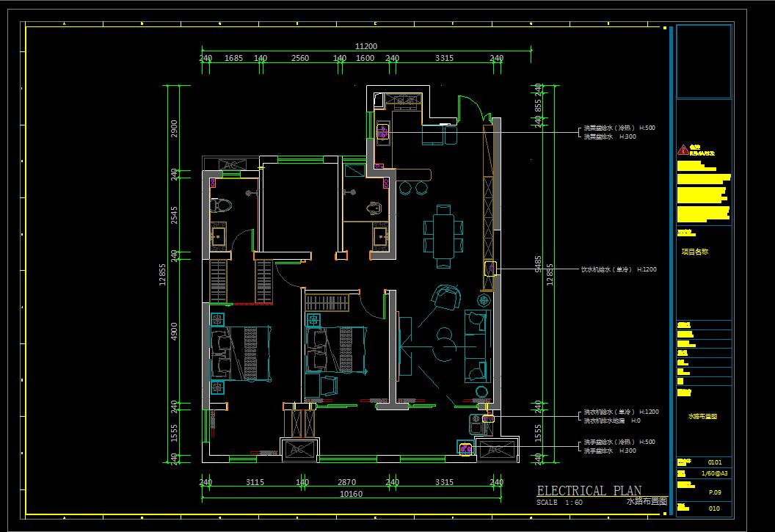Click the 1/60@A3 scale value

[714, 474]
